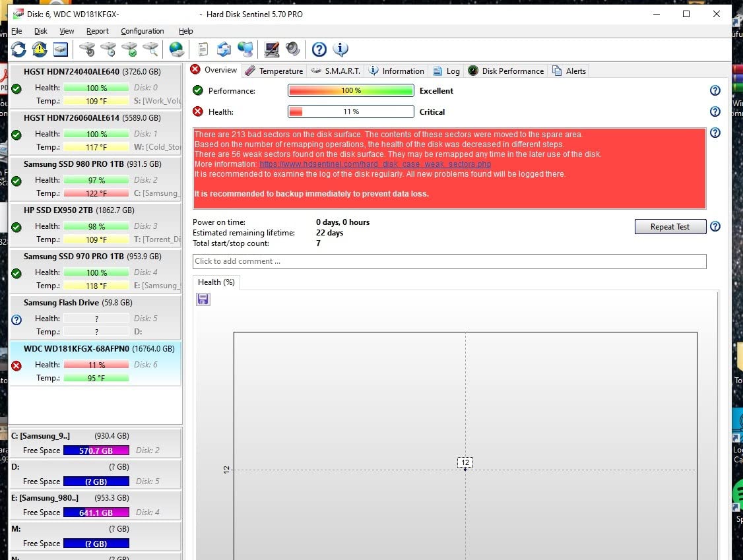Screen dimensions: 743x560
Task: Select disk HGST HDN724040ALE640
Action: 95,86
